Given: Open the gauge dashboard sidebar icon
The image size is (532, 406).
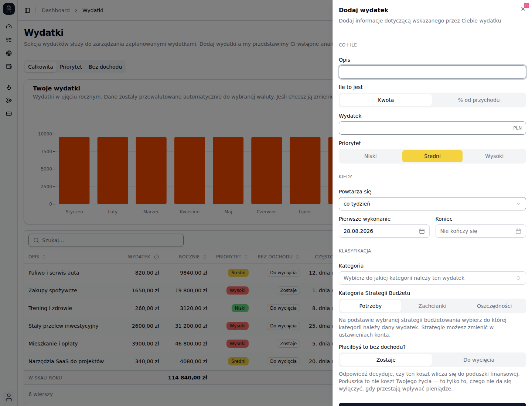Looking at the screenshot, I should [9, 27].
